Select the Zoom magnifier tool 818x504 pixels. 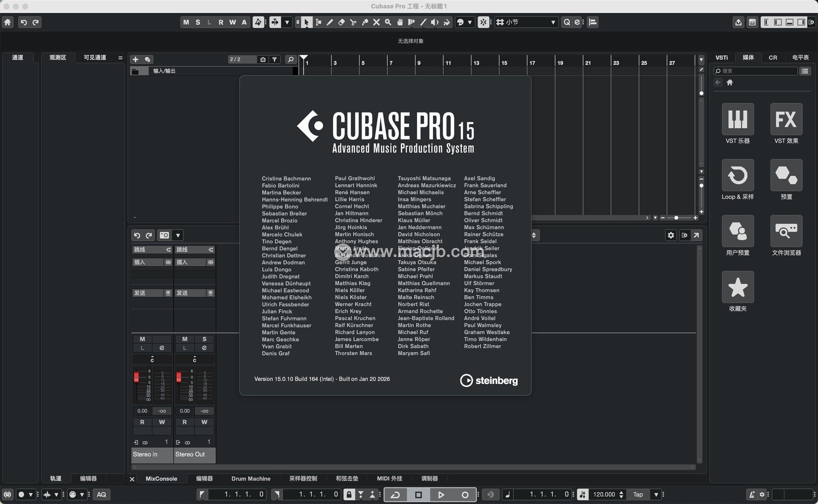tap(388, 22)
